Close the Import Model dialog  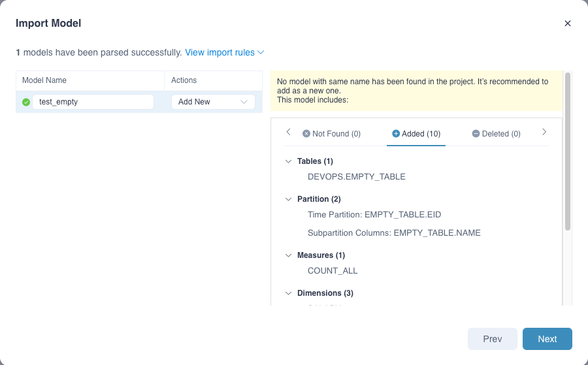click(x=567, y=24)
